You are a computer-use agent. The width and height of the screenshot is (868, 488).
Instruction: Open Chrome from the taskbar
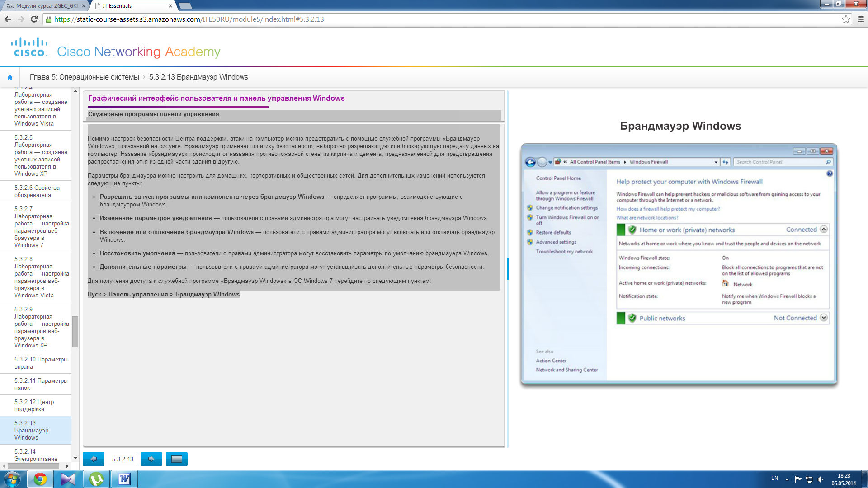40,479
